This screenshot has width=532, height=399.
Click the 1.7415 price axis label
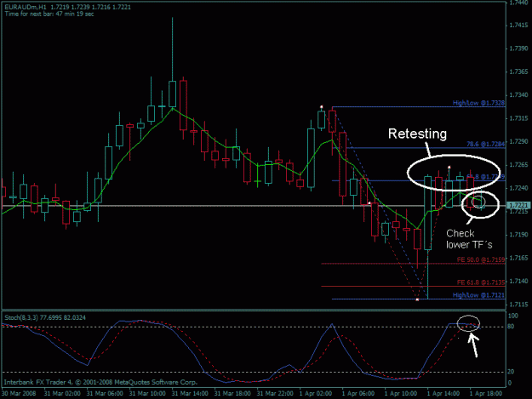coord(518,26)
